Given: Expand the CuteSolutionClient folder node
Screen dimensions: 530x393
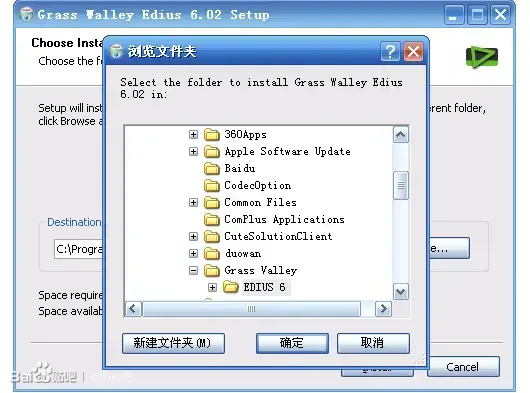Looking at the screenshot, I should (x=193, y=237).
